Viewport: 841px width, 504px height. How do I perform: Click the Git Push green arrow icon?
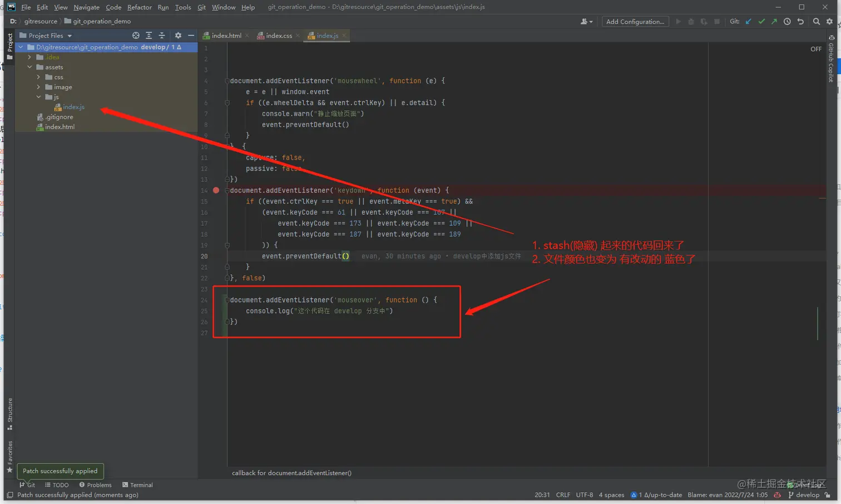coord(774,22)
